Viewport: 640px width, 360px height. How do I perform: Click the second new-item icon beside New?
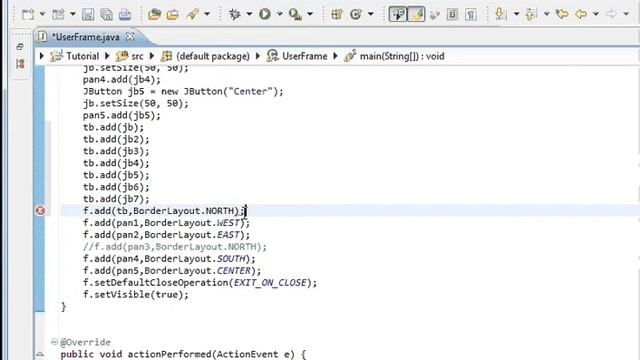(x=58, y=15)
